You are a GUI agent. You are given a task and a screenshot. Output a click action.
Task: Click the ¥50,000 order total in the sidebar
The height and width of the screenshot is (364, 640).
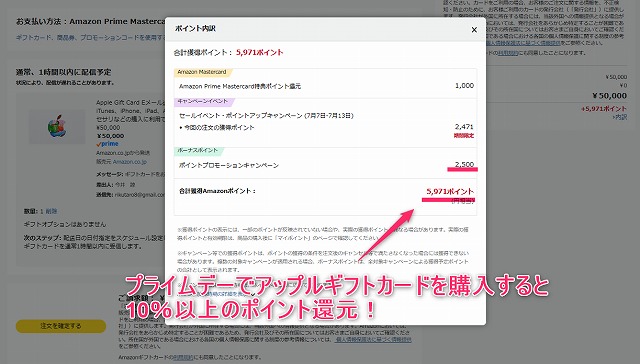point(609,95)
